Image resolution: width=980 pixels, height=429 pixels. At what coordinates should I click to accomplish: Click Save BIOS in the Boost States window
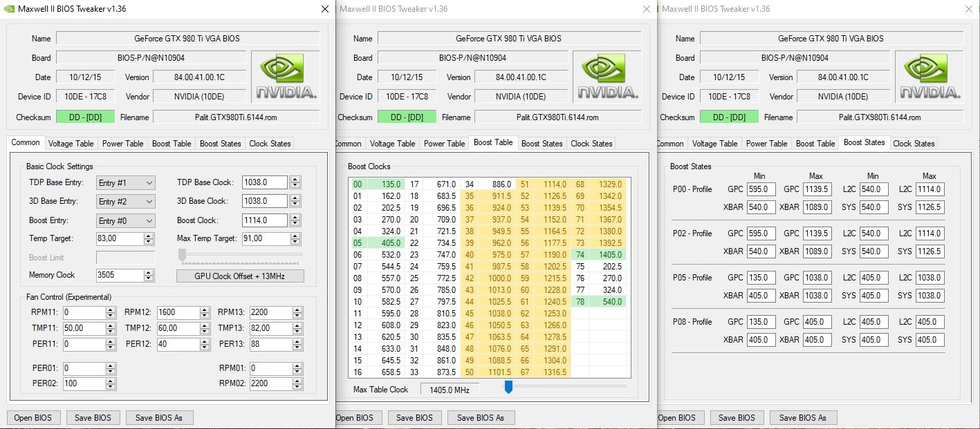[737, 417]
